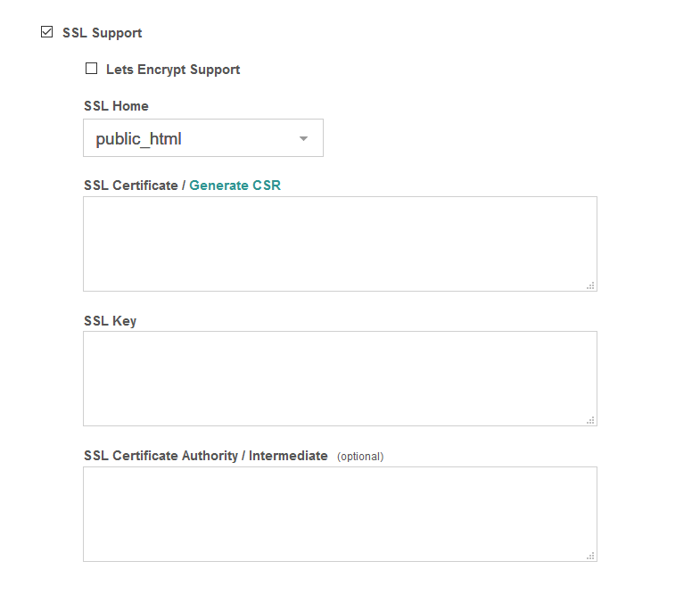Click the SSL Key field label

pyautogui.click(x=110, y=321)
